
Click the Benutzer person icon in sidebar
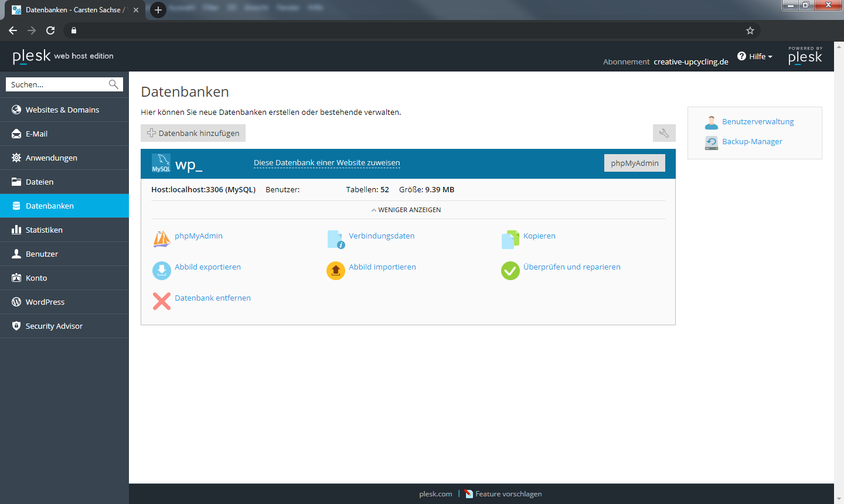pos(16,254)
